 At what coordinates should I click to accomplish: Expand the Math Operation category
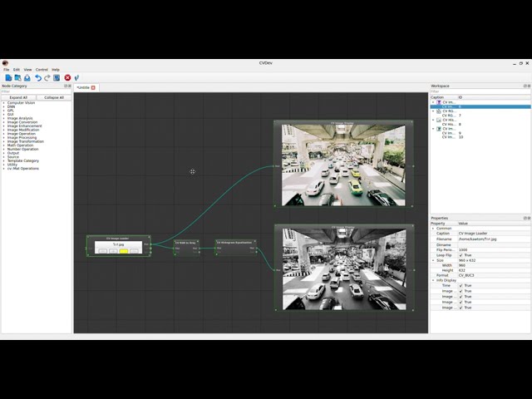(x=4, y=145)
